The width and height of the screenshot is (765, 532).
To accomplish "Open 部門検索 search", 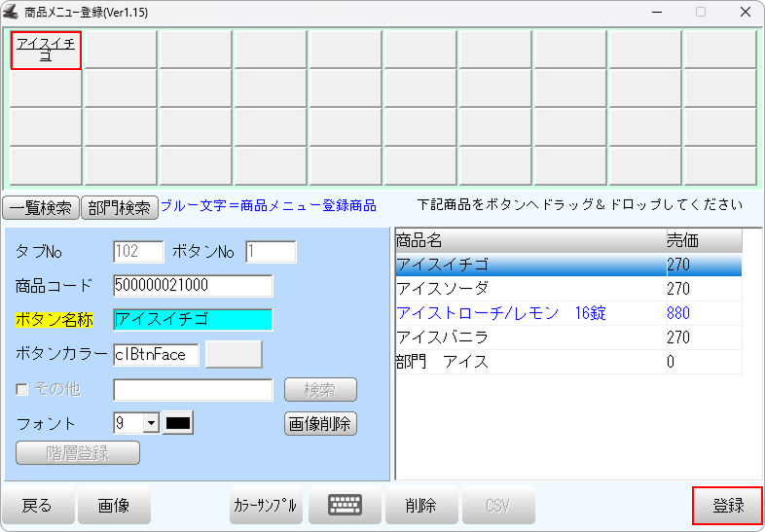I will tap(119, 207).
